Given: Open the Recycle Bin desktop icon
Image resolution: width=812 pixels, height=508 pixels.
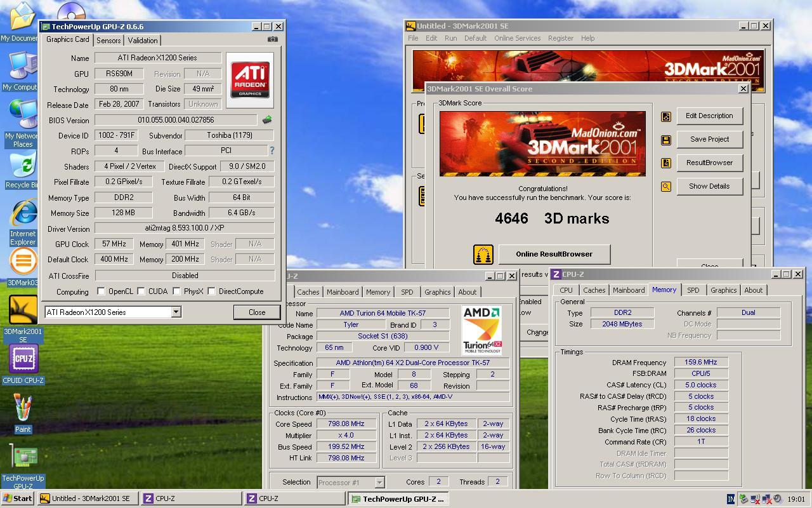Looking at the screenshot, I should 23,170.
